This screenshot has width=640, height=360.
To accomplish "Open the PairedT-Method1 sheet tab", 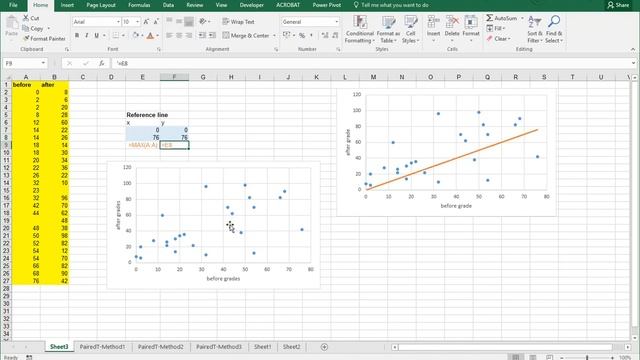I will 102,347.
